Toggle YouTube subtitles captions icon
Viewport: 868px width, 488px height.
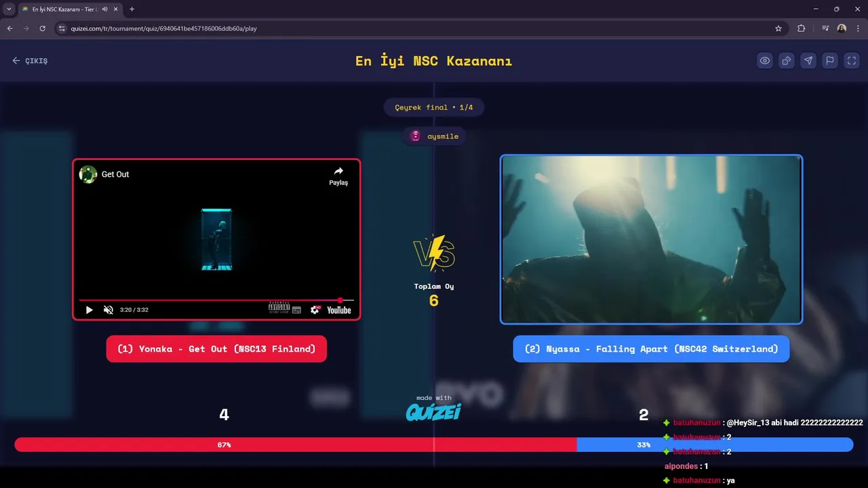coord(296,310)
